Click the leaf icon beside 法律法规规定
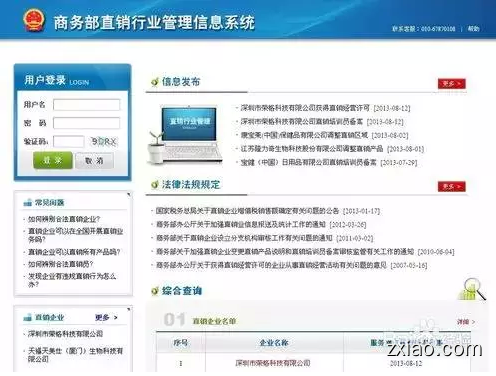This screenshot has height=376, width=496. click(155, 184)
